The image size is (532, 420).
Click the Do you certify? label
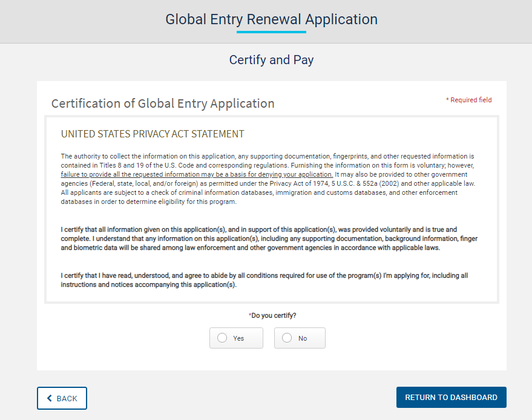(x=272, y=315)
